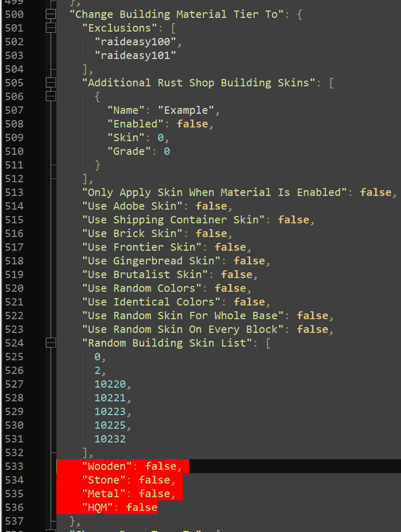Click the skin ID 10220 in list

pyautogui.click(x=110, y=384)
